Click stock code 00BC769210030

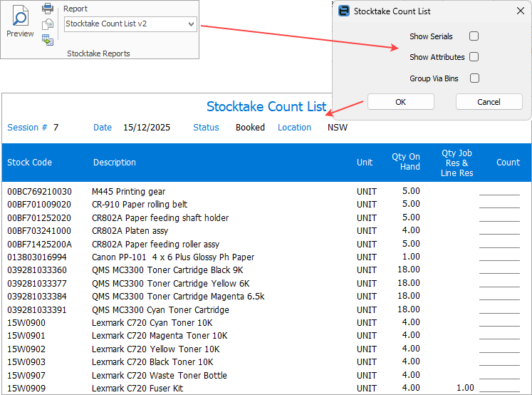click(x=39, y=192)
